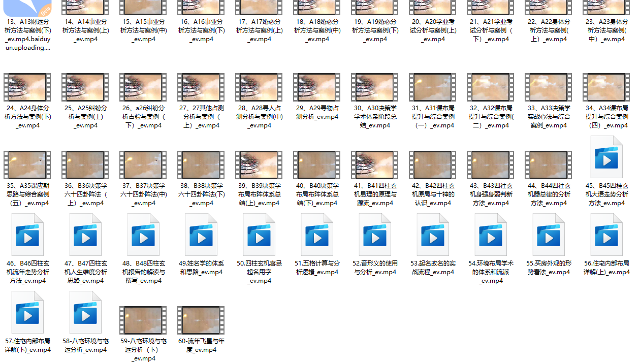Select the 44、B44四柱玄机 video thumbnail

pos(549,164)
